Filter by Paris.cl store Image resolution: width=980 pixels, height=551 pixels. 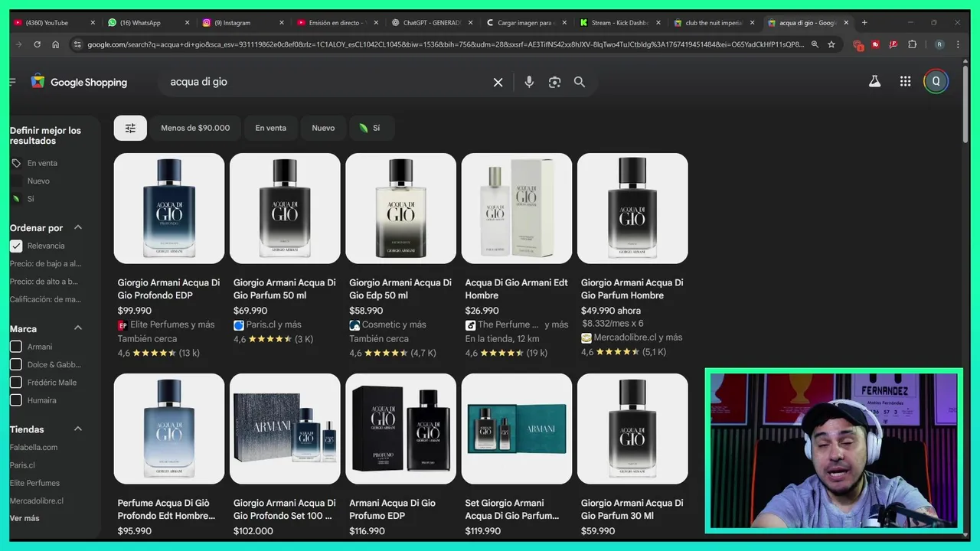pyautogui.click(x=22, y=465)
